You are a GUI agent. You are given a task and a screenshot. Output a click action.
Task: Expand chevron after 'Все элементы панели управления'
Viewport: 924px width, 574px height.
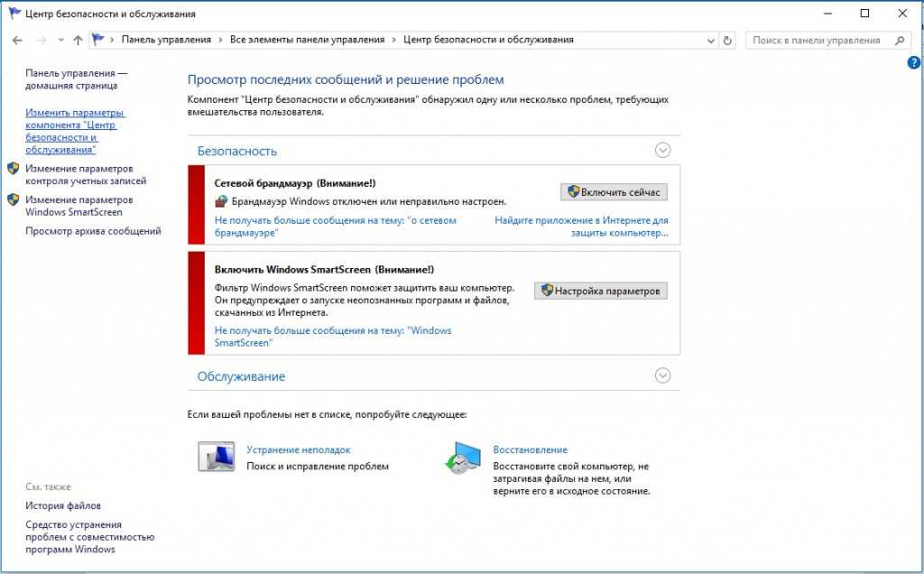(x=393, y=40)
